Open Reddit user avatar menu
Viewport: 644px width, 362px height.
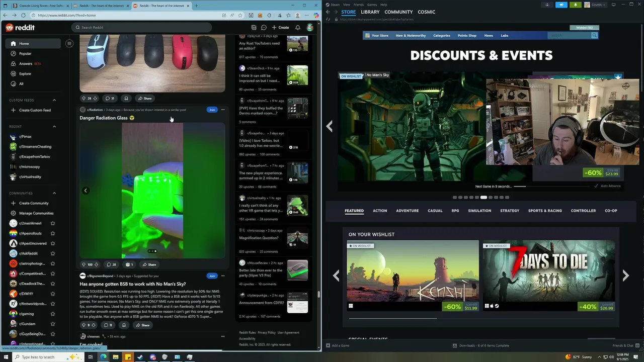(x=310, y=27)
